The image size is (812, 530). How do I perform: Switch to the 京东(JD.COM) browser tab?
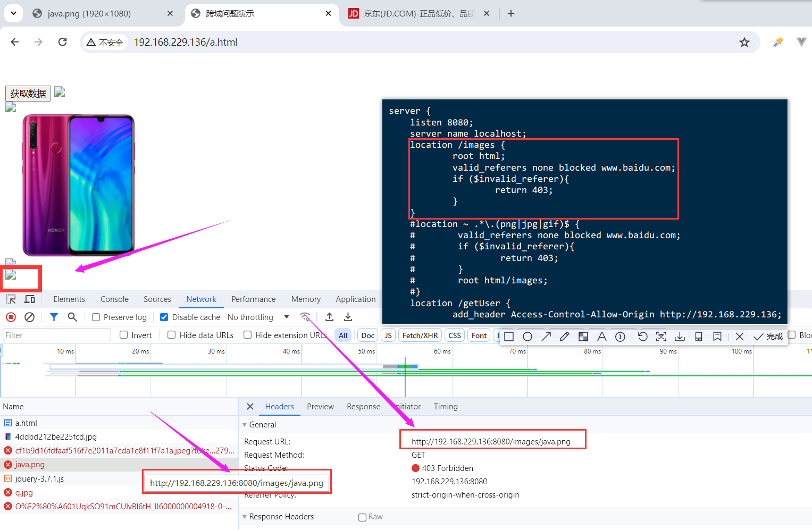click(x=418, y=14)
